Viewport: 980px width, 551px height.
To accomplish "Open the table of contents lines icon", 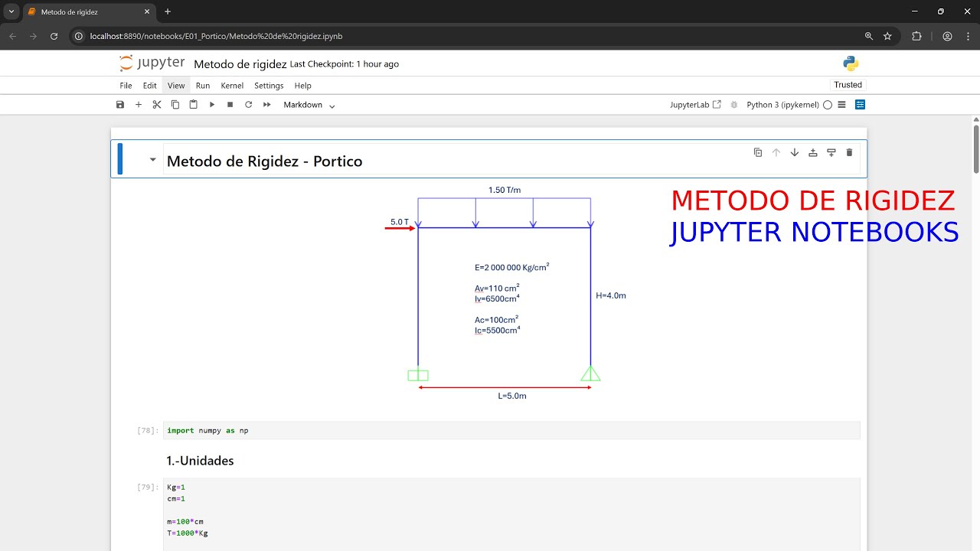I will click(x=841, y=105).
